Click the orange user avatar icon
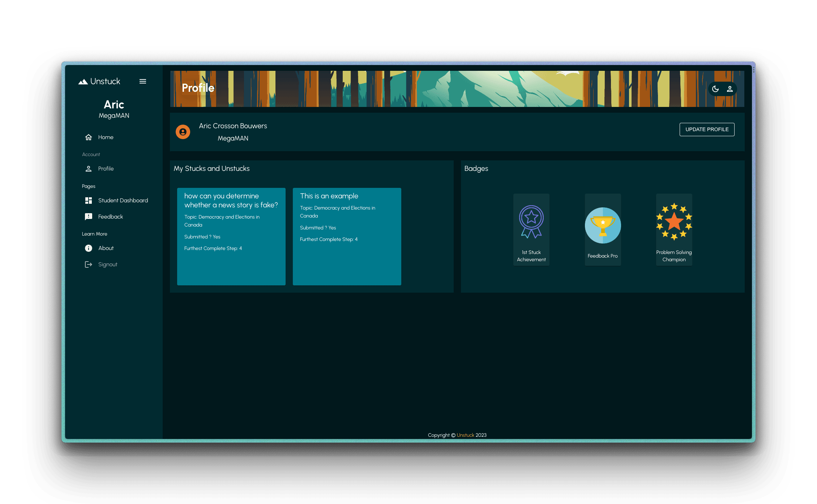 click(x=183, y=132)
